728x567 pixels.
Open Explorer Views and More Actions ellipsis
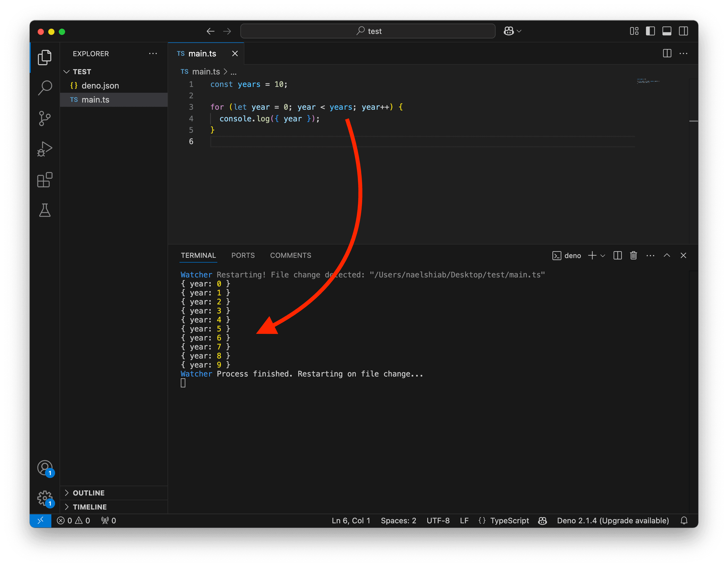(x=153, y=53)
